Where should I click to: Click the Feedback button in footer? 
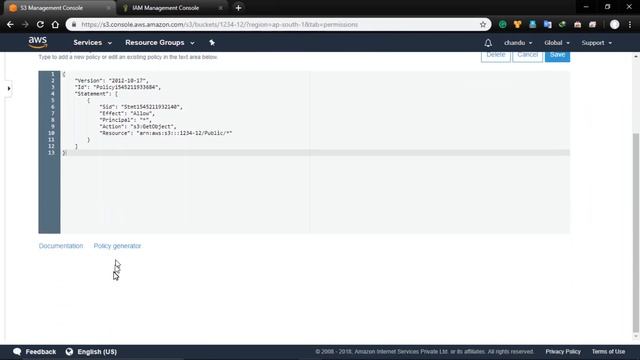(35, 351)
